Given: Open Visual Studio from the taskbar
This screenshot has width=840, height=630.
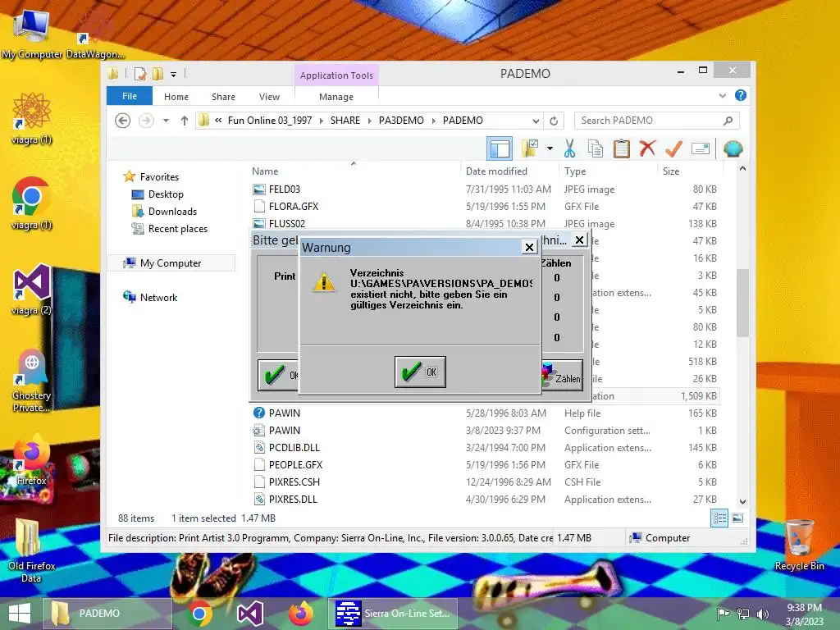Looking at the screenshot, I should pyautogui.click(x=249, y=614).
